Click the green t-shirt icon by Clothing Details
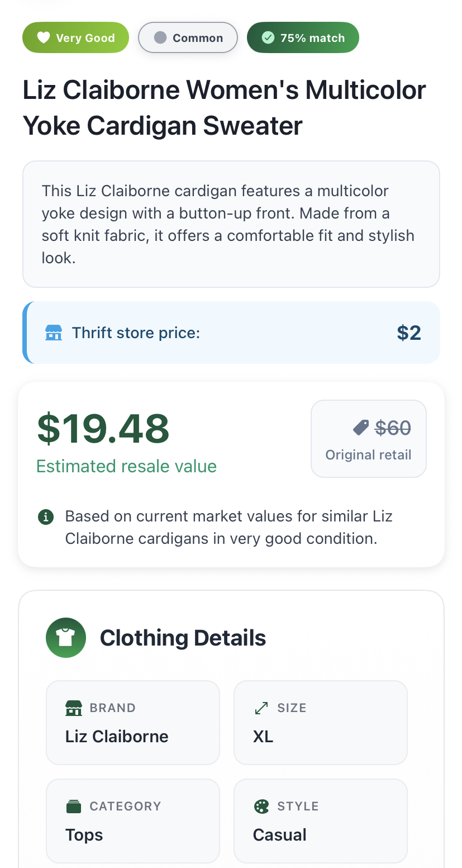Image resolution: width=462 pixels, height=868 pixels. click(66, 638)
